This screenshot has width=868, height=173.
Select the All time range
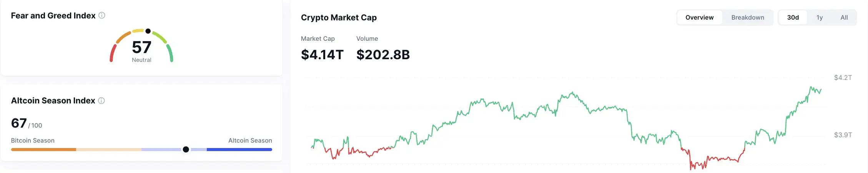844,18
